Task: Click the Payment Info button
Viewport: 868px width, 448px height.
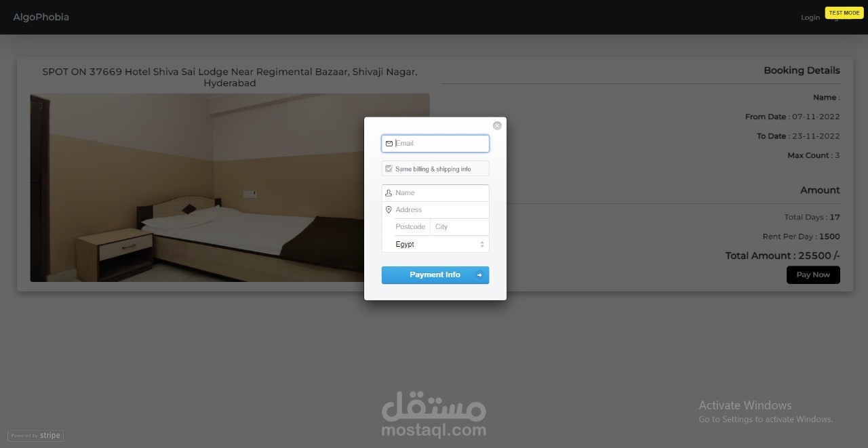Action: click(x=435, y=275)
